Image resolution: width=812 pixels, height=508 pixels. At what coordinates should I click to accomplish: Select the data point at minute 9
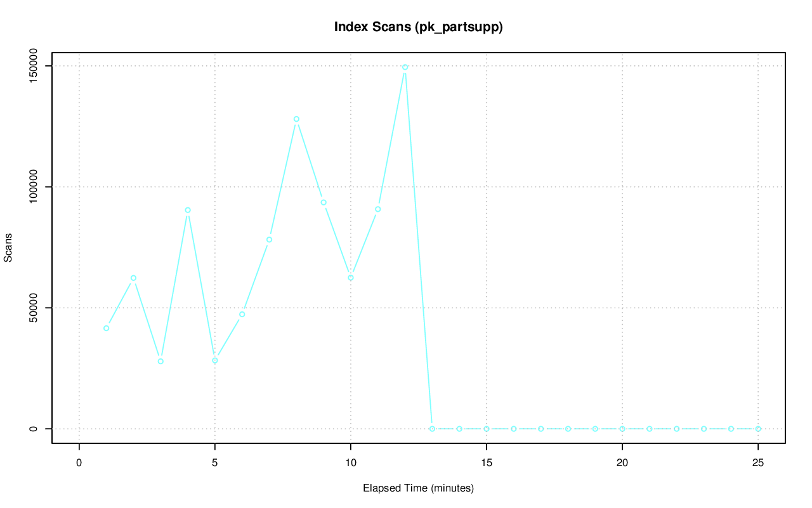tap(324, 202)
